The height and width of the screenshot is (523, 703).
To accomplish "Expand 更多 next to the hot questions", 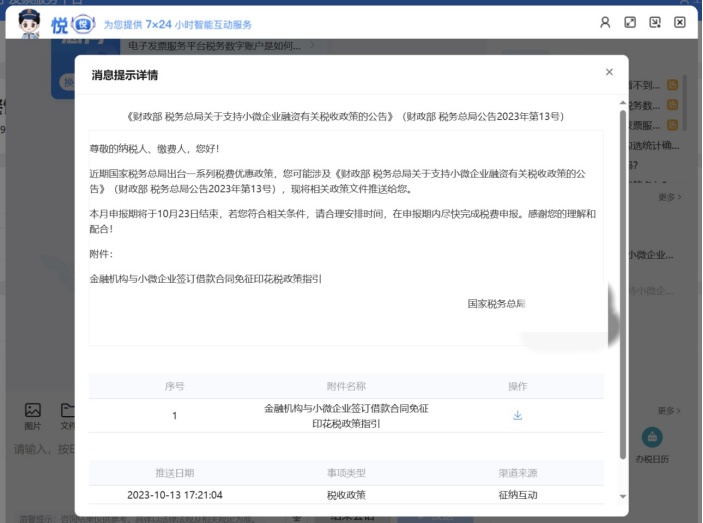I will point(669,197).
